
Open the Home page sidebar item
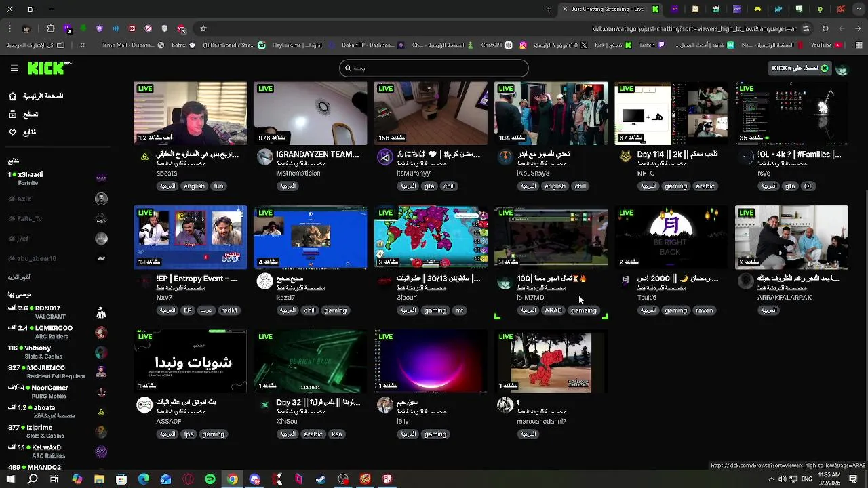37,96
